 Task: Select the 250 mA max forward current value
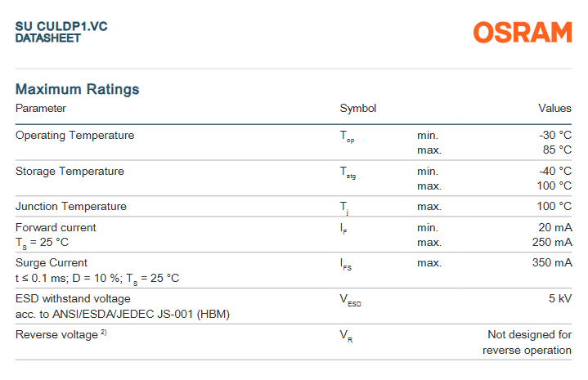point(552,242)
